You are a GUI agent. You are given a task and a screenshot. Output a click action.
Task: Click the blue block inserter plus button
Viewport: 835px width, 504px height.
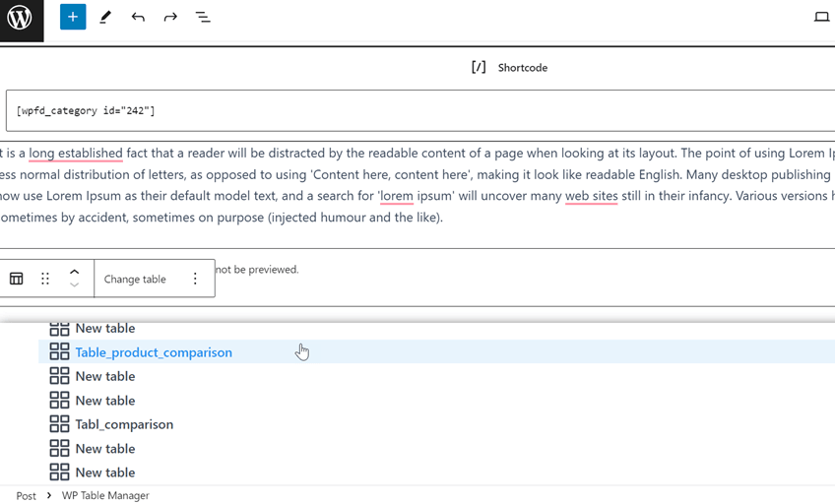[73, 17]
